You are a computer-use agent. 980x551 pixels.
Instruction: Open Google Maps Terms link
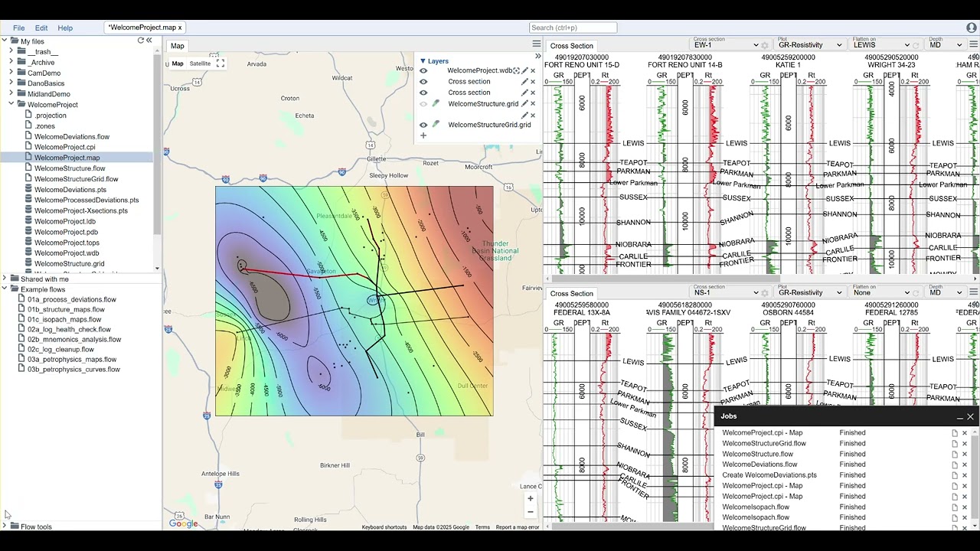pyautogui.click(x=482, y=527)
